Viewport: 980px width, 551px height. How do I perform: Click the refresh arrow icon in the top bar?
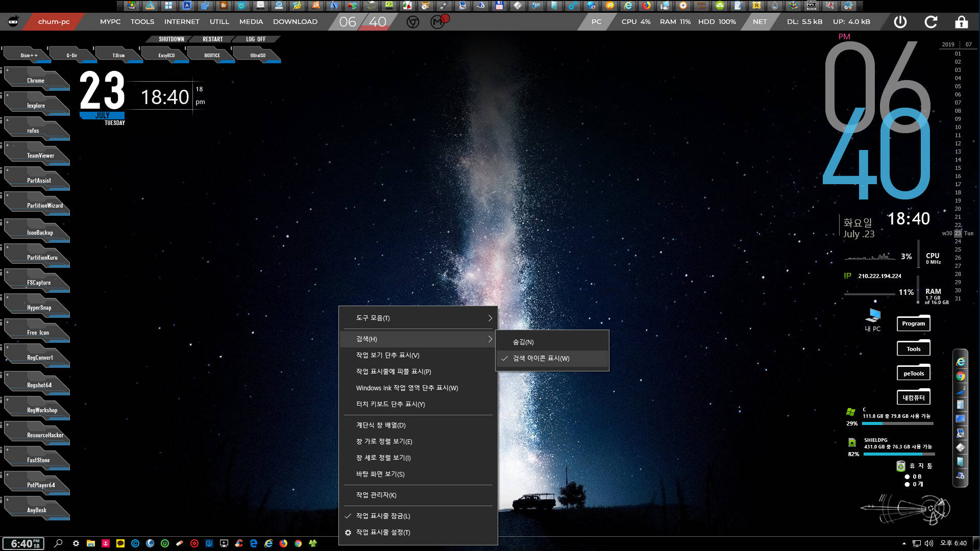[x=931, y=22]
